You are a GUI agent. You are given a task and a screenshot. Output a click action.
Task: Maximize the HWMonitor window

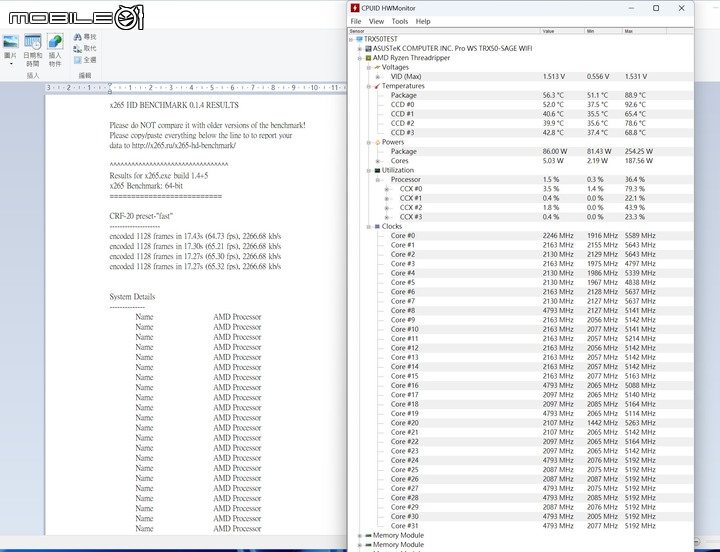tap(656, 8)
